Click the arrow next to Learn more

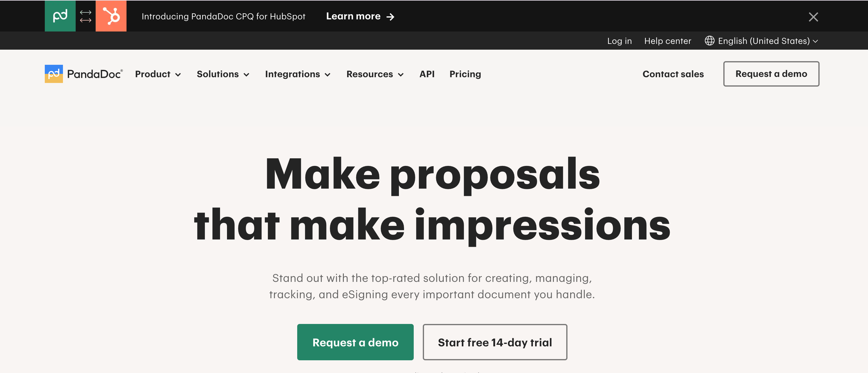click(390, 17)
